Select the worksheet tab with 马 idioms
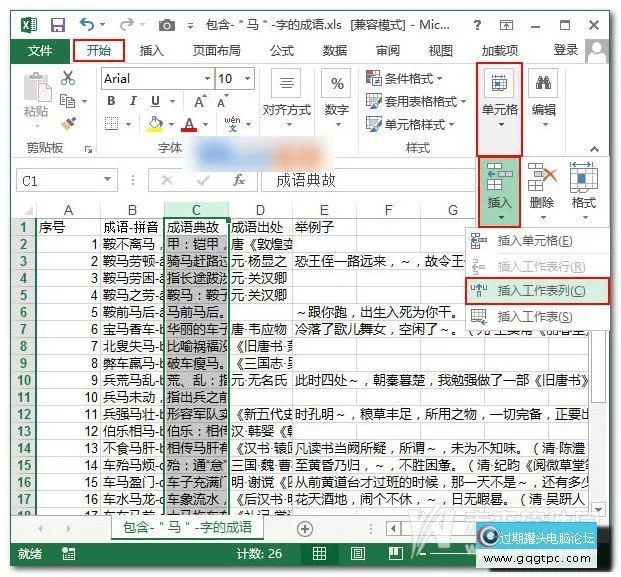This screenshot has height=577, width=621. (187, 527)
